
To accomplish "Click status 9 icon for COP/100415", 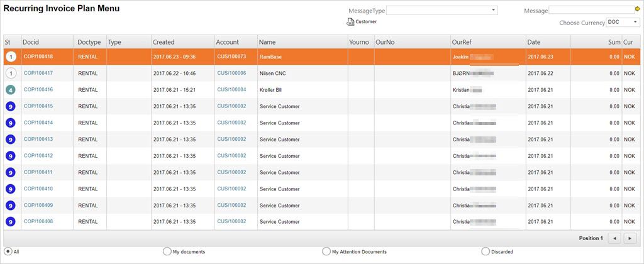I will point(11,106).
